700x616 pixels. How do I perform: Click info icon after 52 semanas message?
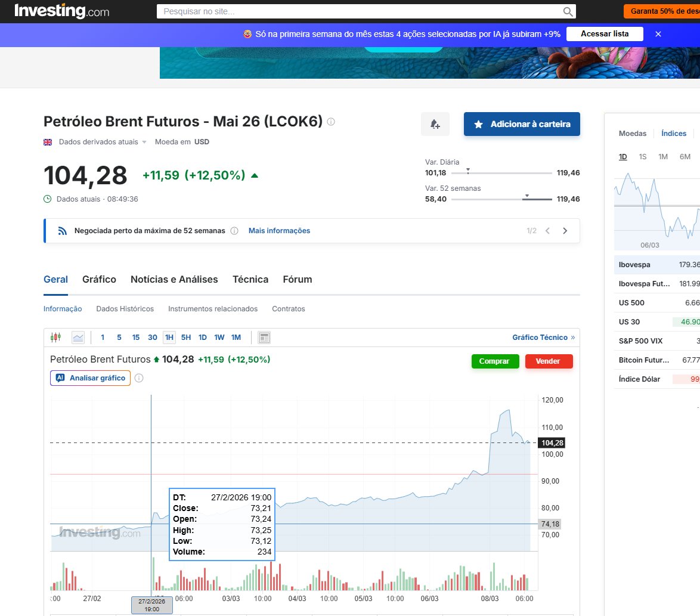234,231
